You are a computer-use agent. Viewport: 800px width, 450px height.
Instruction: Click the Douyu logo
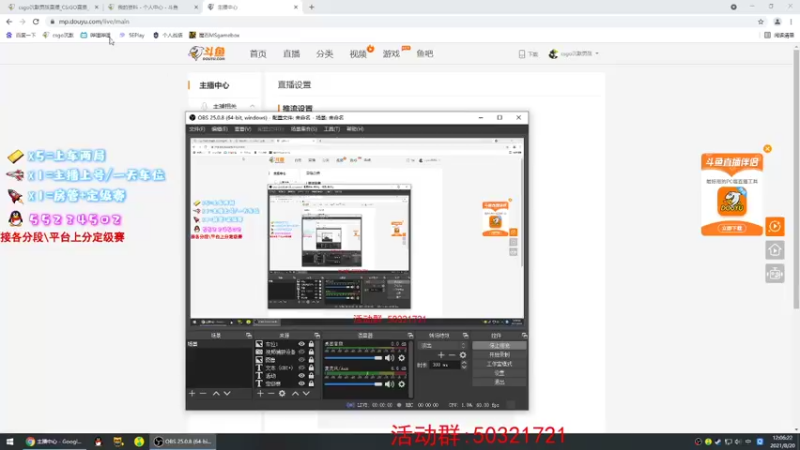click(x=207, y=53)
